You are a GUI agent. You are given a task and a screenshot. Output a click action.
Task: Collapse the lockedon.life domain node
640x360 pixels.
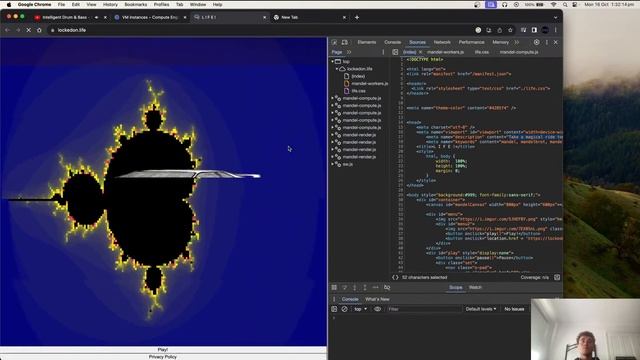point(337,69)
